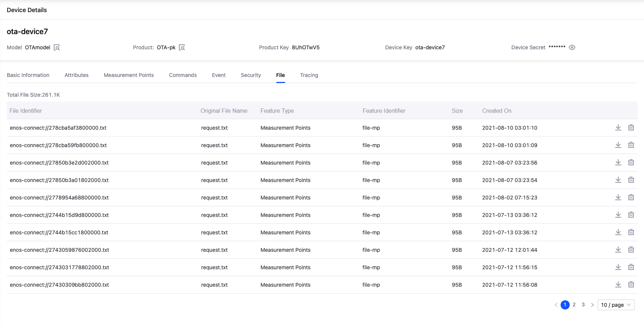This screenshot has width=644, height=325.
Task: Select identifier enos-connect://278cba5af3800000.txt
Action: click(x=58, y=128)
